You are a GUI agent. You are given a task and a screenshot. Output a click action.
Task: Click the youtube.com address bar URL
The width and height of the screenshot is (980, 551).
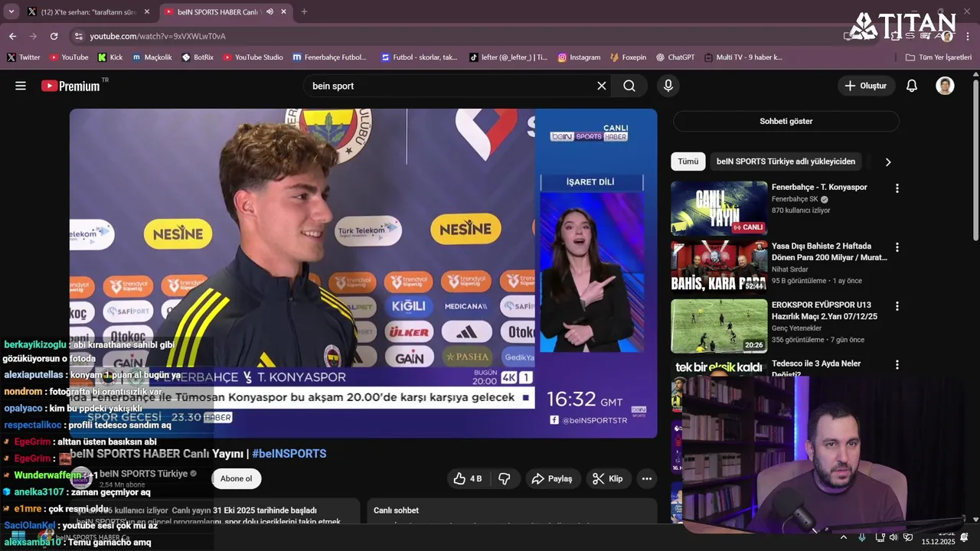(x=158, y=36)
